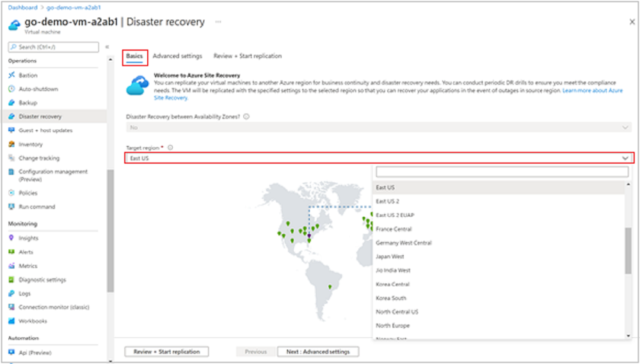Expand the Target region dropdown arrow
Viewport: 640px width, 364px height.
click(625, 159)
